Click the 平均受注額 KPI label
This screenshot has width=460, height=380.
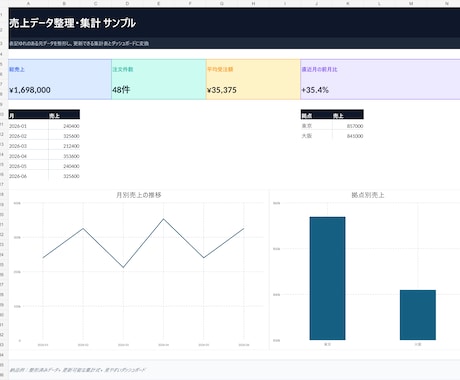220,69
